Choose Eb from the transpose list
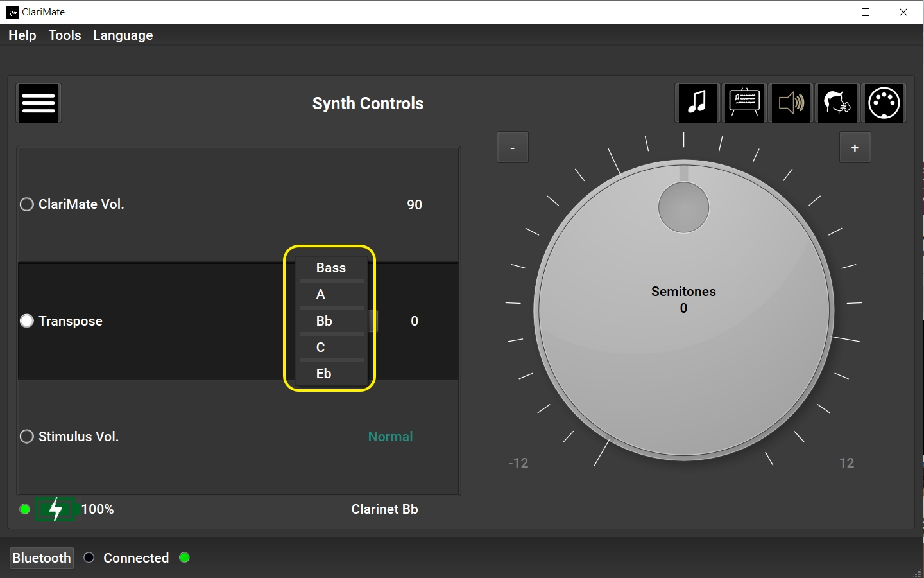924x578 pixels. pyautogui.click(x=331, y=373)
